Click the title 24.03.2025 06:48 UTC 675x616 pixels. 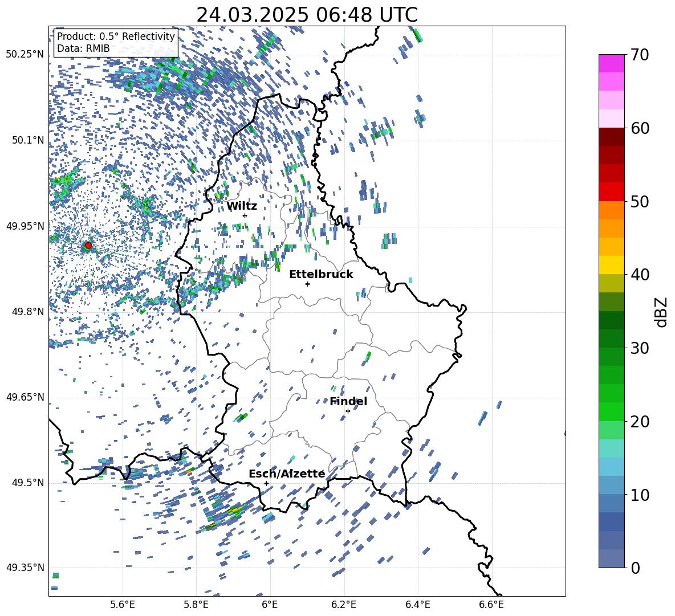click(x=307, y=15)
